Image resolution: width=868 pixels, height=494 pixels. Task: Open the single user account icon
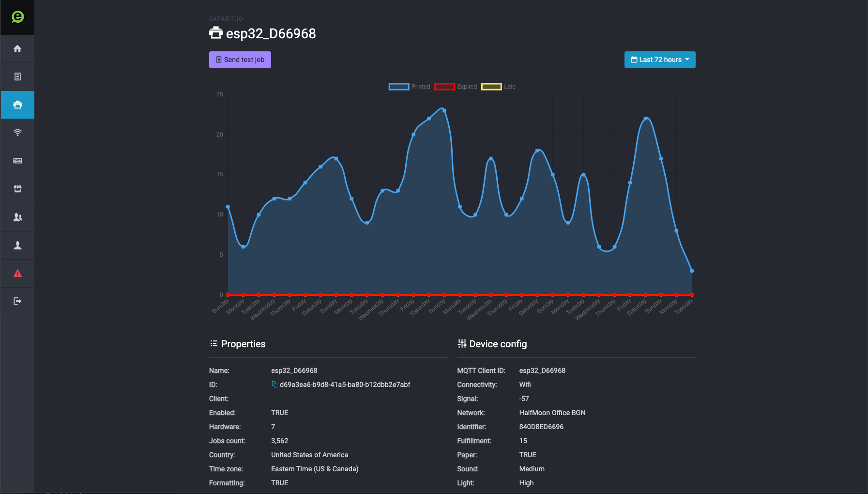pyautogui.click(x=17, y=245)
